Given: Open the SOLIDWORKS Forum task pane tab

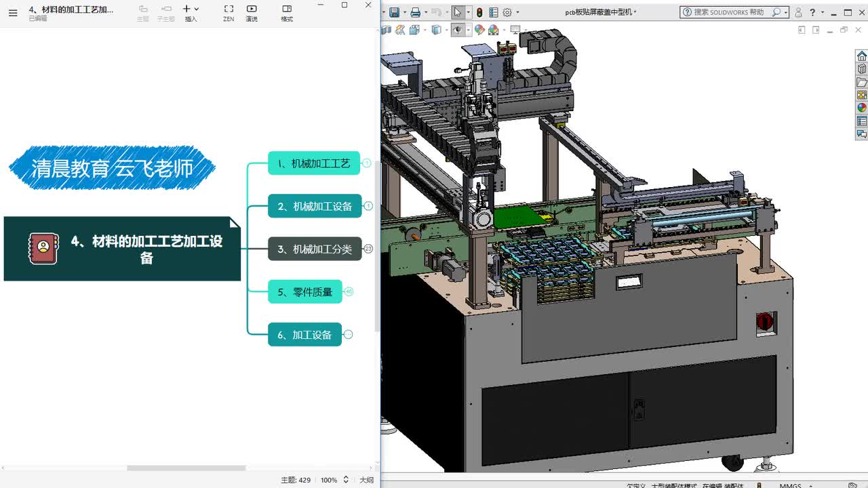Looking at the screenshot, I should coord(862,134).
